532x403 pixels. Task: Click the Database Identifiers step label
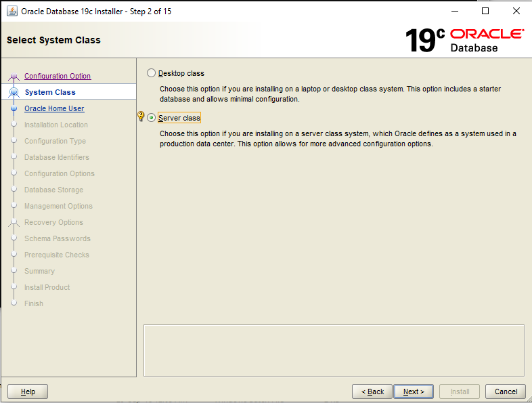tap(57, 158)
